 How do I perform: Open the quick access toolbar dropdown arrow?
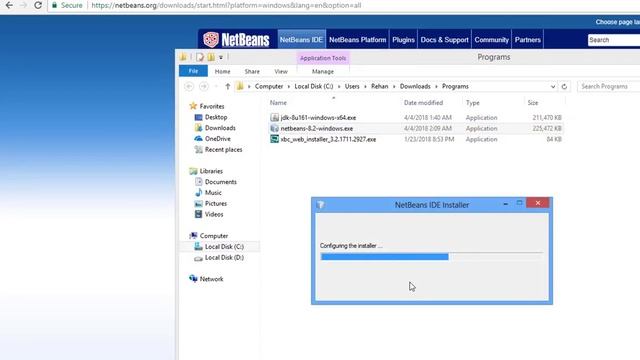tap(221, 58)
